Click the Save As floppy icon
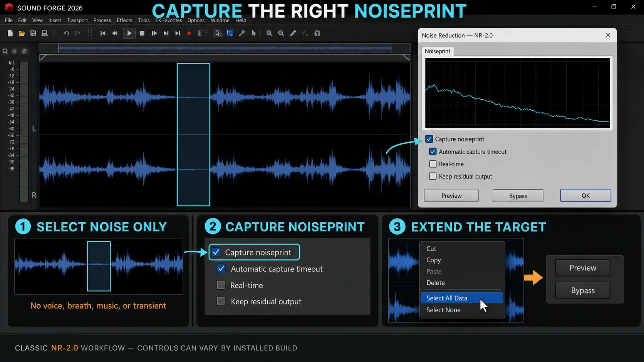Image resolution: width=644 pixels, height=362 pixels. click(x=45, y=33)
